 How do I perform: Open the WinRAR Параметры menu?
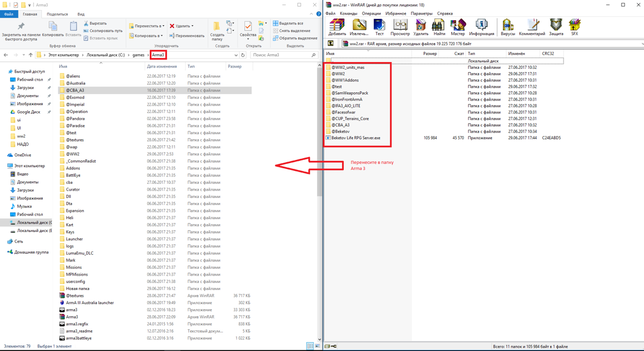pyautogui.click(x=422, y=13)
